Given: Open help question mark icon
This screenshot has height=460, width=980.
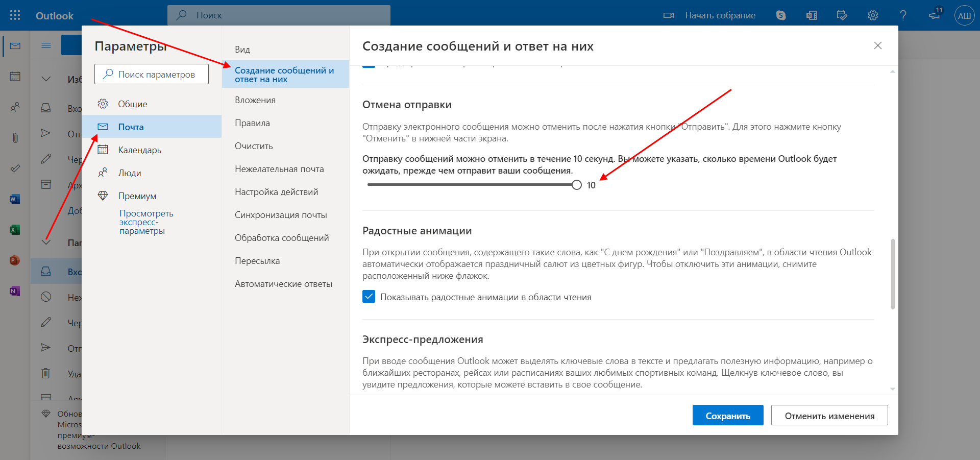Looking at the screenshot, I should tap(903, 15).
